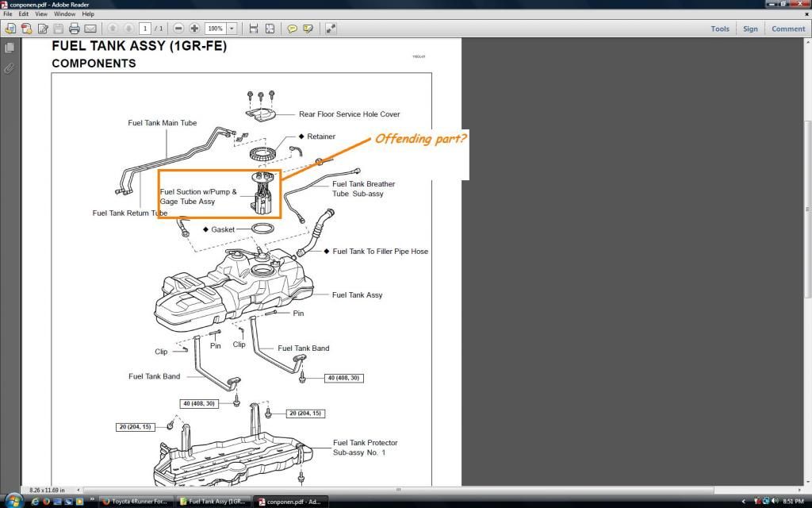
Task: Email the document as attachment
Action: [90, 28]
